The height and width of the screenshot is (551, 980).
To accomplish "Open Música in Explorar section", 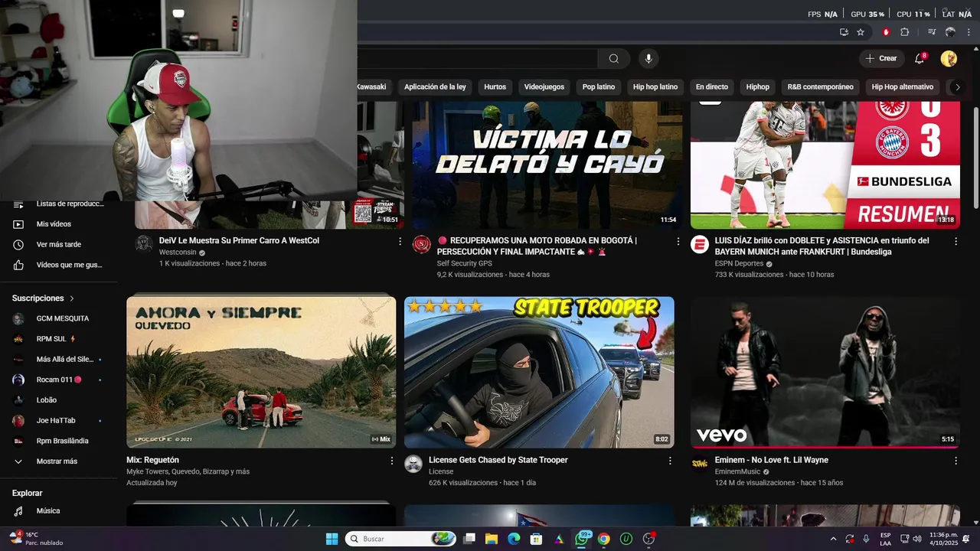I will point(58,510).
